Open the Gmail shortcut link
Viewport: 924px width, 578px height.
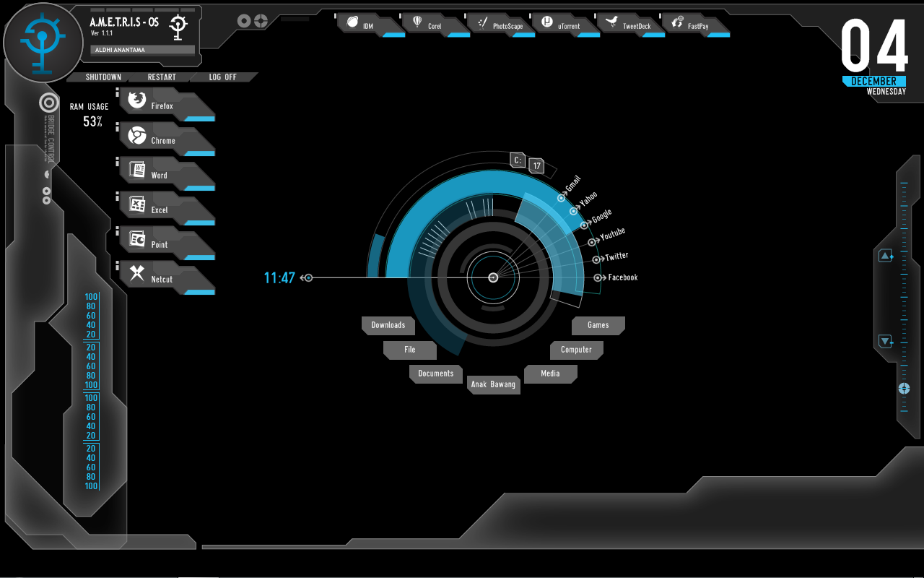click(573, 184)
